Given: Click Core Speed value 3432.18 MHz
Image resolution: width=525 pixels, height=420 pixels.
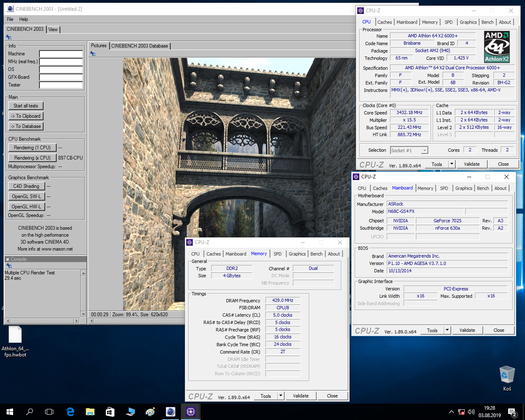Looking at the screenshot, I should 409,112.
